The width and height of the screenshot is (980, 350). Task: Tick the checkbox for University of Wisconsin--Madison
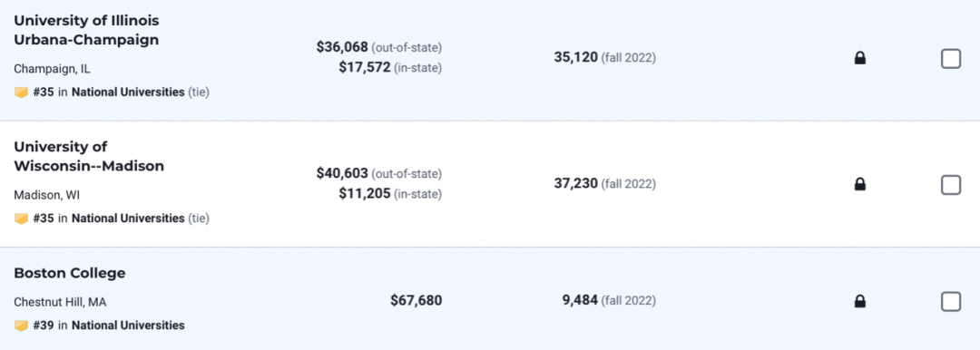(x=951, y=184)
